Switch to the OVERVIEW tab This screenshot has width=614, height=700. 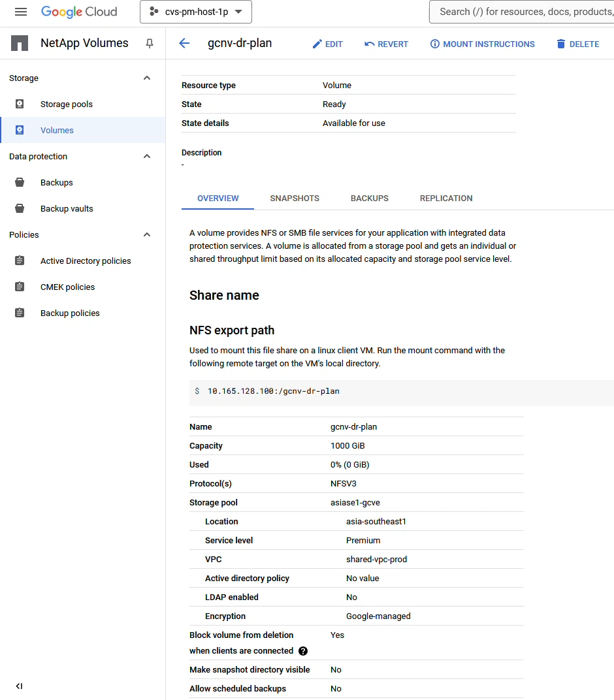218,199
